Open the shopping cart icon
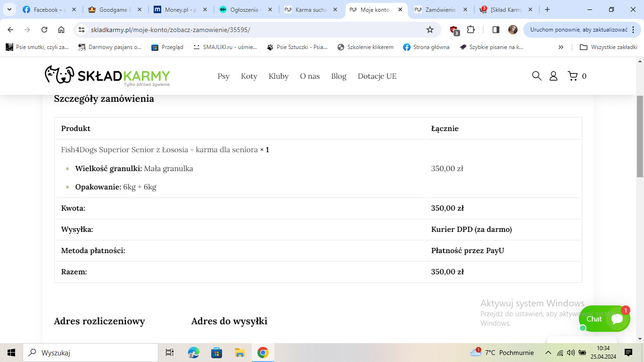The height and width of the screenshot is (362, 644). pos(572,76)
